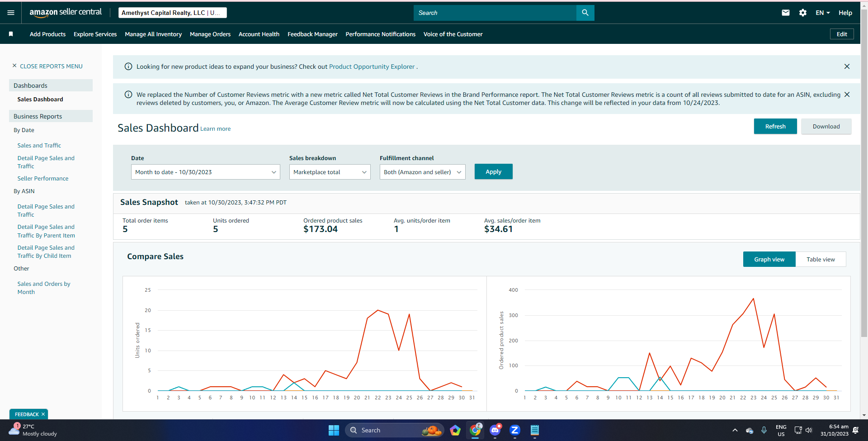Open Sales and Orders by Month report

[x=44, y=288]
